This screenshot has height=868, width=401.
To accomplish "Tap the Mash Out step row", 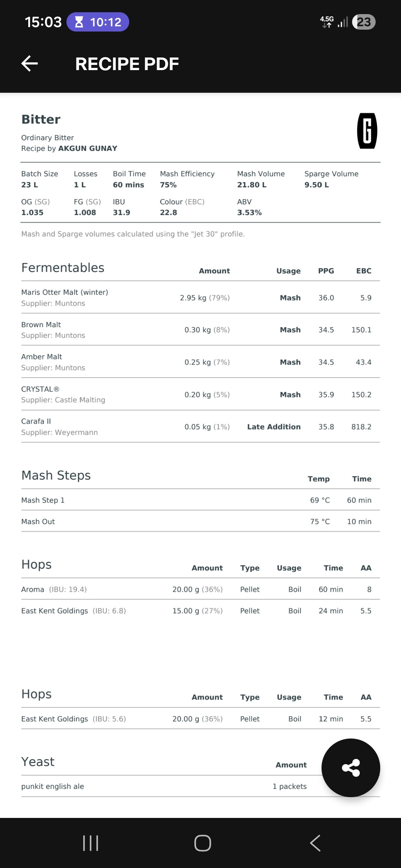I will [200, 521].
